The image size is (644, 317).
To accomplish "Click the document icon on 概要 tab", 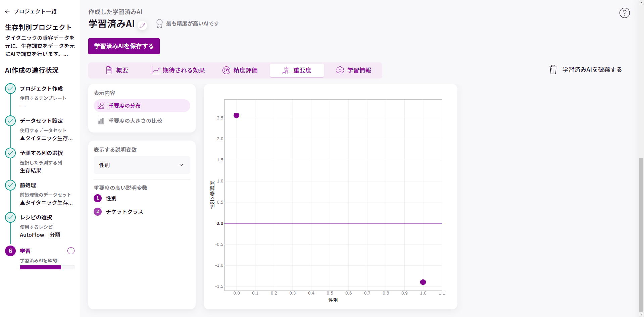I will [x=109, y=70].
